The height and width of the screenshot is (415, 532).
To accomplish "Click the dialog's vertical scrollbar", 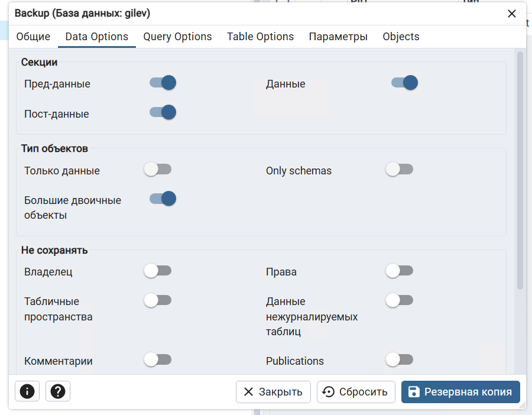I will point(520,171).
